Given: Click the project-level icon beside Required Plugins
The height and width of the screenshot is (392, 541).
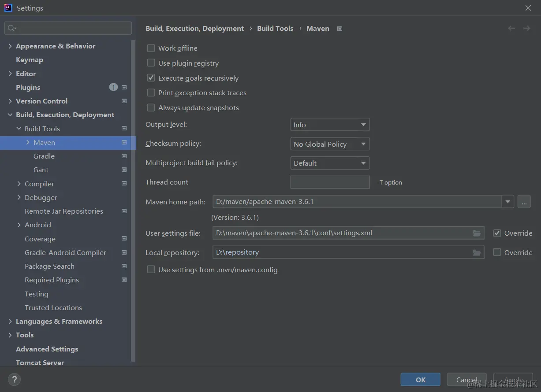Looking at the screenshot, I should 124,280.
